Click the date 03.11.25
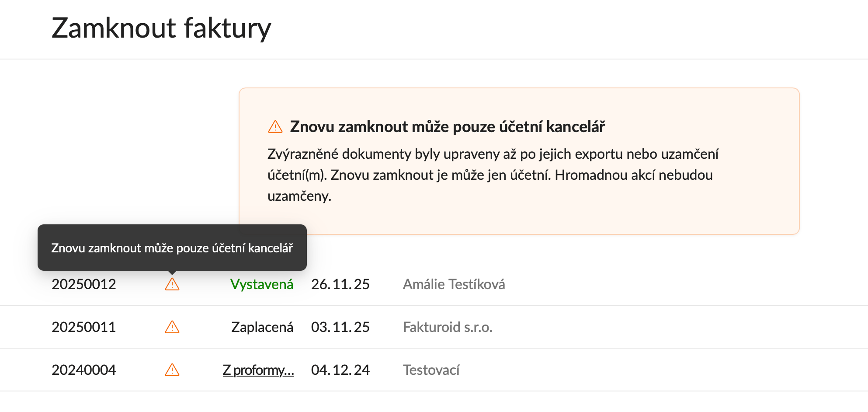The width and height of the screenshot is (868, 412). tap(340, 327)
